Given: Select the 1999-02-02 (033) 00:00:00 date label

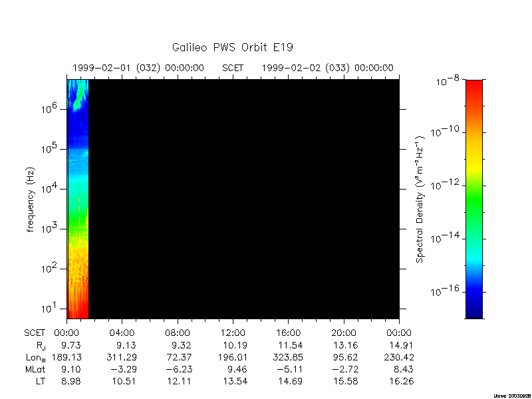Looking at the screenshot, I should point(327,68).
